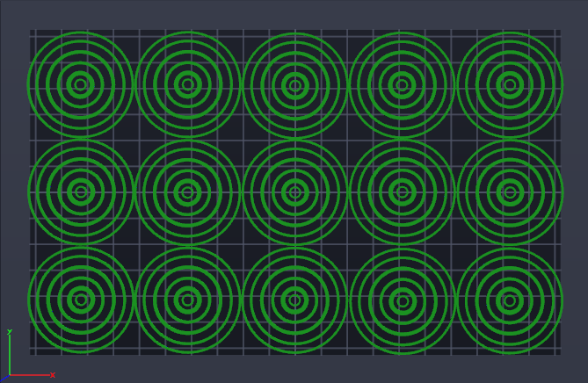Select innermost circle of third-row, third-column target
Viewport: 588px width, 383px height.
[x=295, y=300]
